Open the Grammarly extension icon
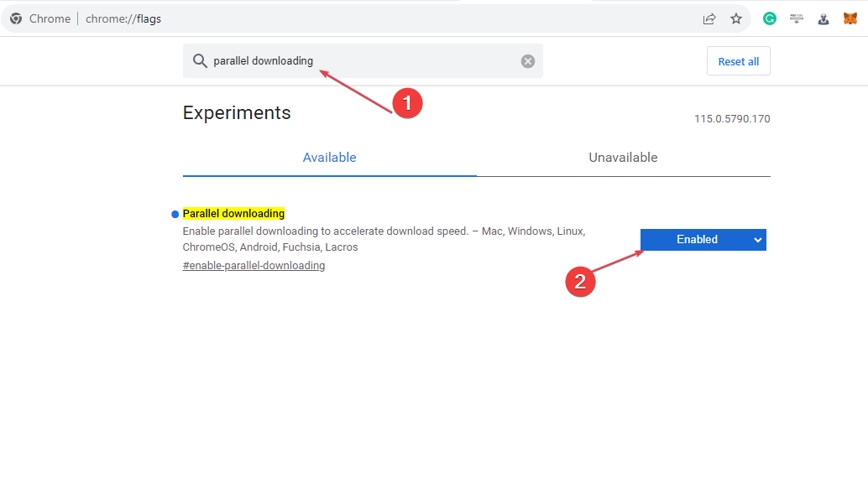Screen dimensions: 868x478 [x=770, y=18]
